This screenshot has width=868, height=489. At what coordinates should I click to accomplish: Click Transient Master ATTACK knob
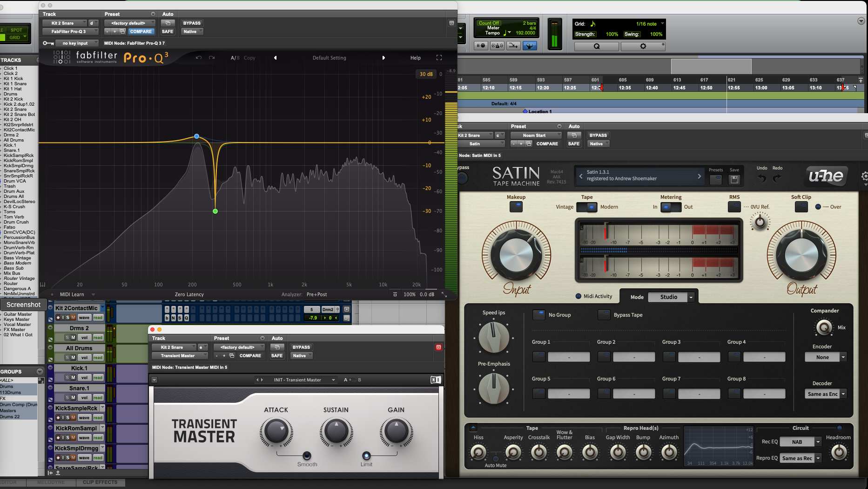[x=276, y=431]
